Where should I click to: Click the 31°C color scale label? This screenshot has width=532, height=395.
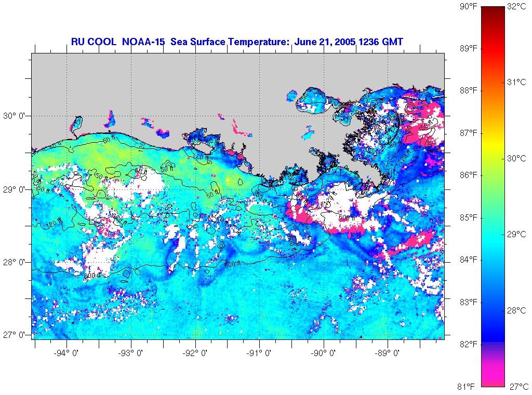click(517, 82)
